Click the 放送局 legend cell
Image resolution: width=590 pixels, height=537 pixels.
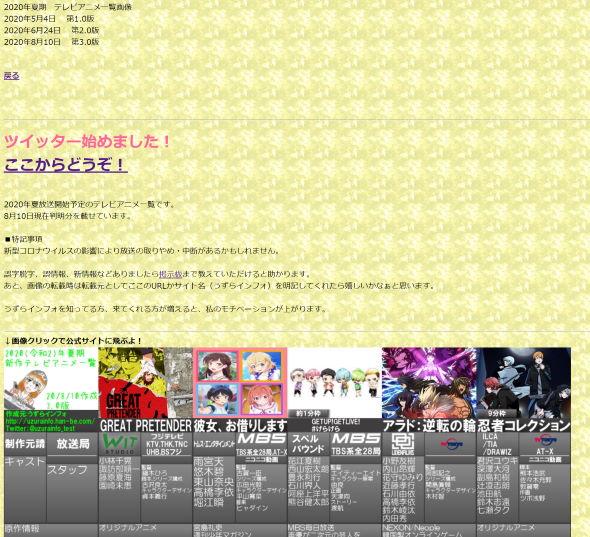pos(72,444)
